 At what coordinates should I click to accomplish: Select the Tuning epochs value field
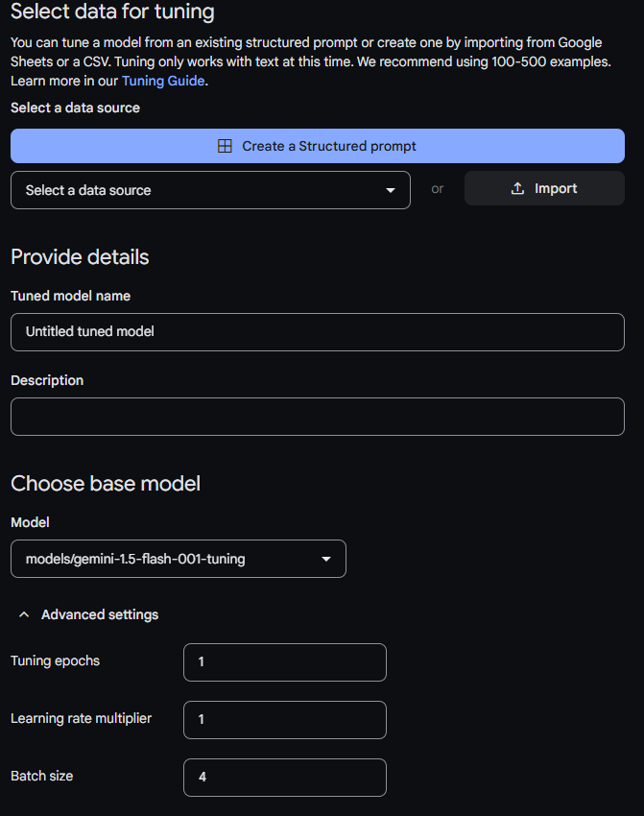[x=284, y=662]
